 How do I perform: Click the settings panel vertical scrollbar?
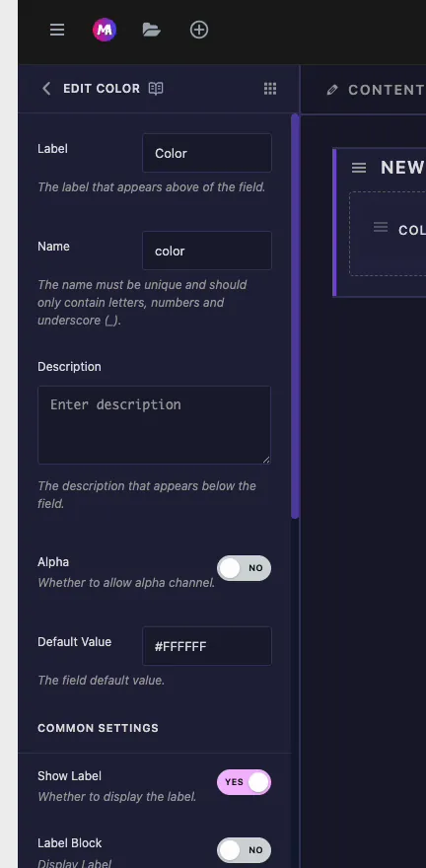(x=295, y=316)
